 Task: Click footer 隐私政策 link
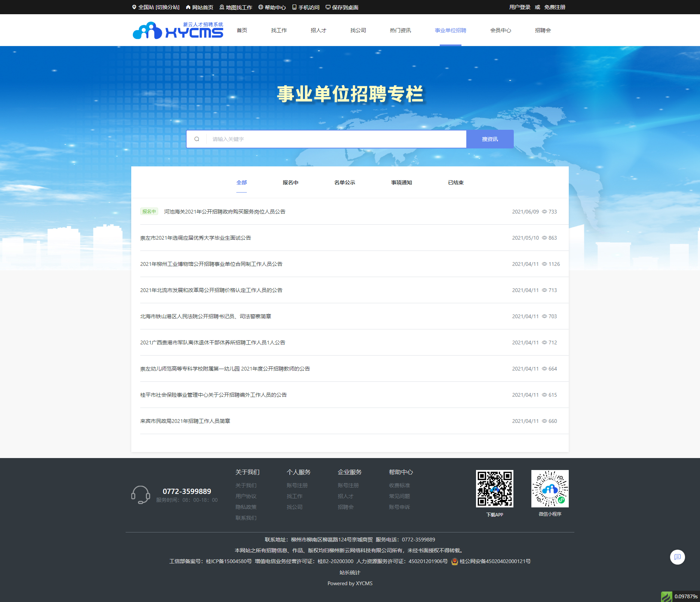(246, 507)
